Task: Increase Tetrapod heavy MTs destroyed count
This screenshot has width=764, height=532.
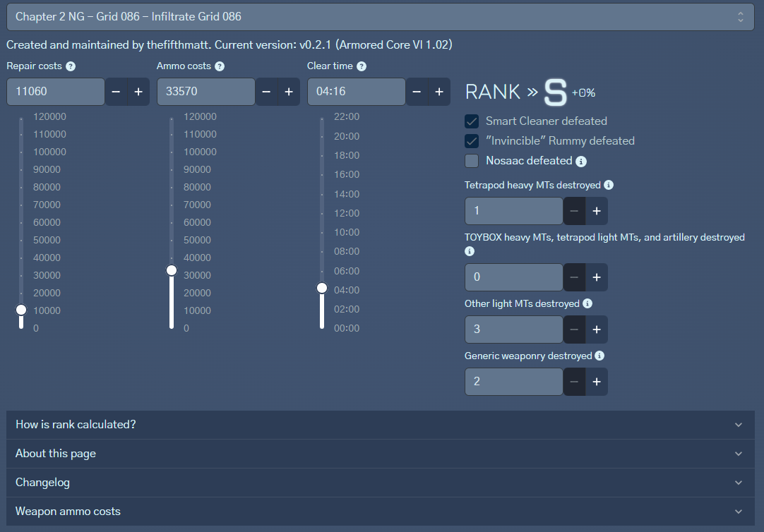Action: point(597,211)
